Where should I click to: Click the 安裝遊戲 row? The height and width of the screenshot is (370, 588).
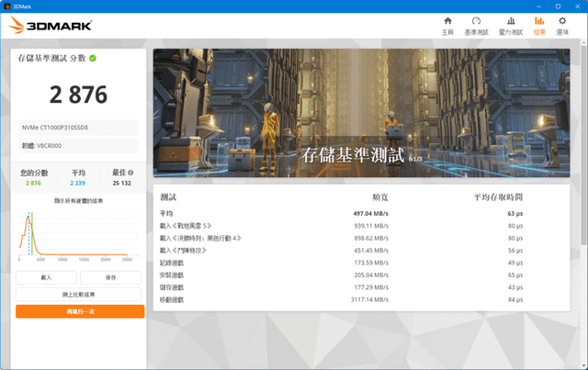pos(341,275)
